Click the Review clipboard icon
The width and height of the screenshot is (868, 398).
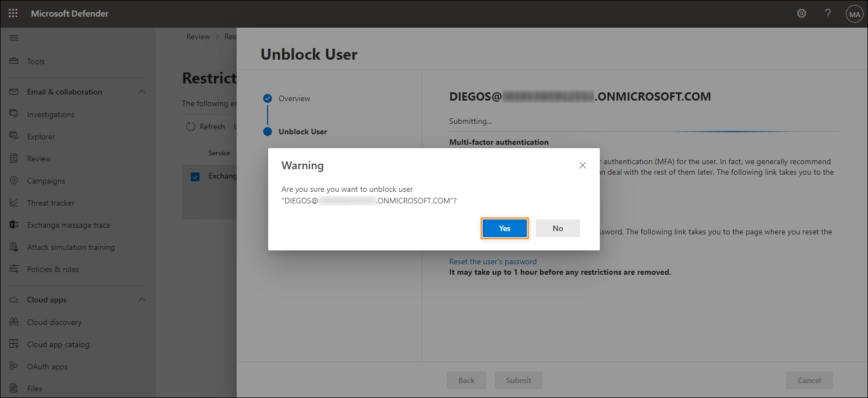tap(14, 158)
